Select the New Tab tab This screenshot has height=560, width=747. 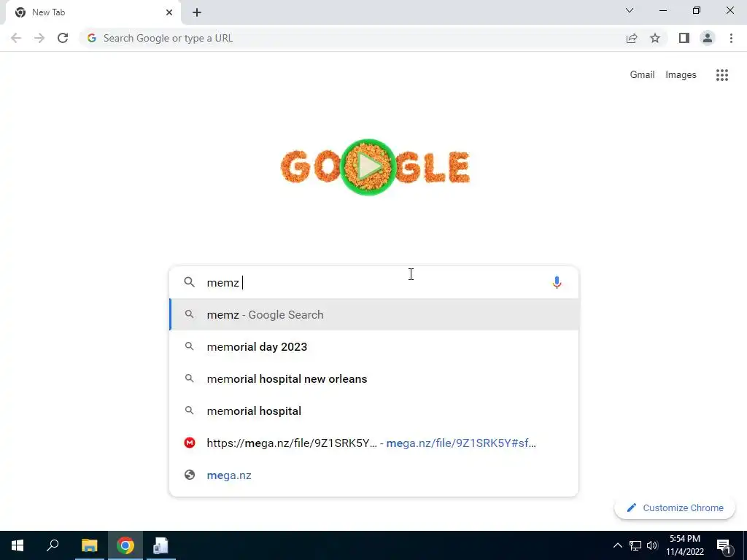93,12
